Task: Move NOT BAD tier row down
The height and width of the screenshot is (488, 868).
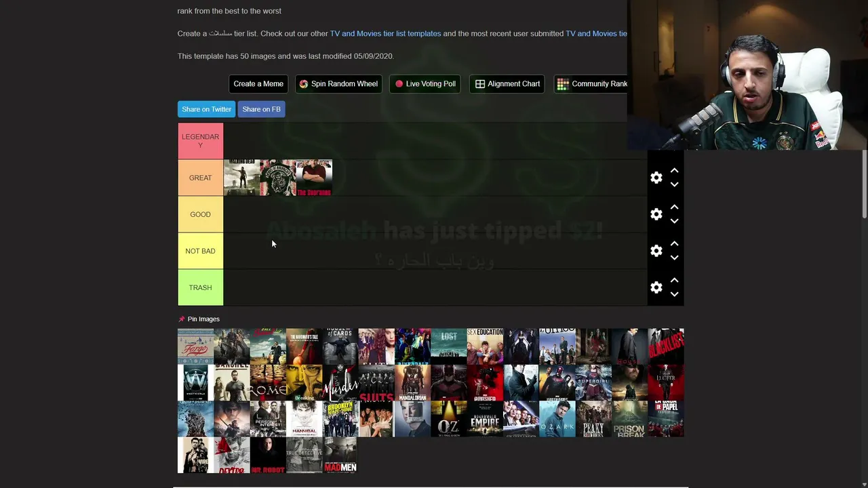Action: coord(674,258)
